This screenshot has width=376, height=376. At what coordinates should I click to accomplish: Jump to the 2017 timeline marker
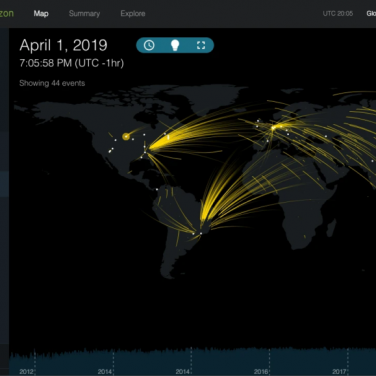coord(339,371)
